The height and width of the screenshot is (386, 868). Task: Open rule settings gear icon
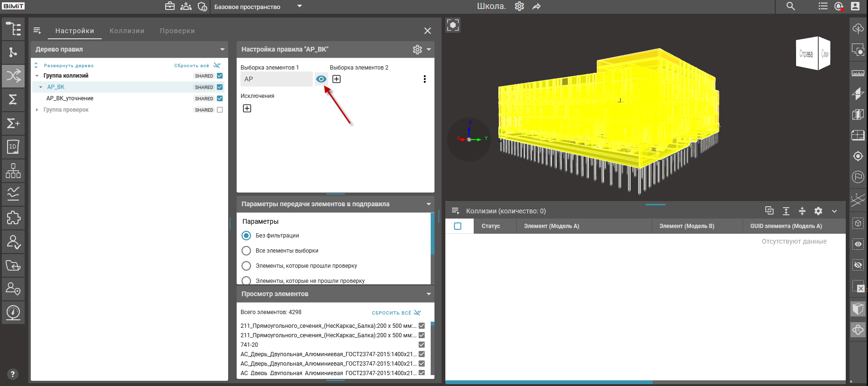coord(417,50)
